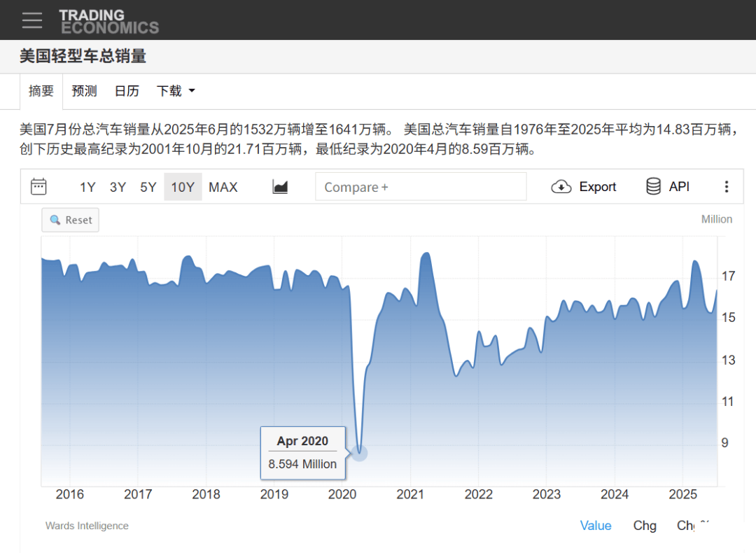Click the 2016 x-axis year label
The height and width of the screenshot is (553, 756).
[70, 494]
